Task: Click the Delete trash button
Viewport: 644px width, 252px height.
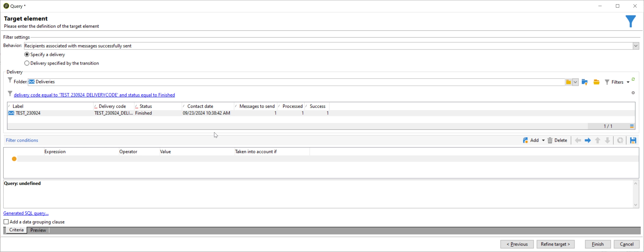Action: coord(558,141)
